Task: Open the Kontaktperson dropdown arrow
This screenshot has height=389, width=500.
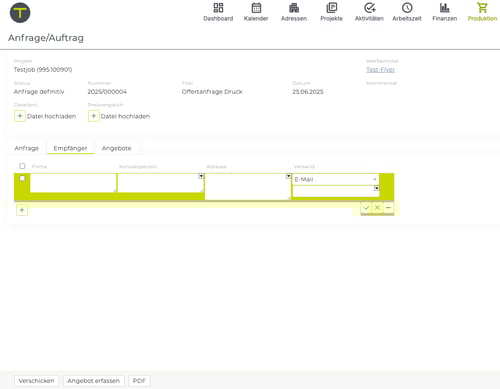Action: [201, 176]
